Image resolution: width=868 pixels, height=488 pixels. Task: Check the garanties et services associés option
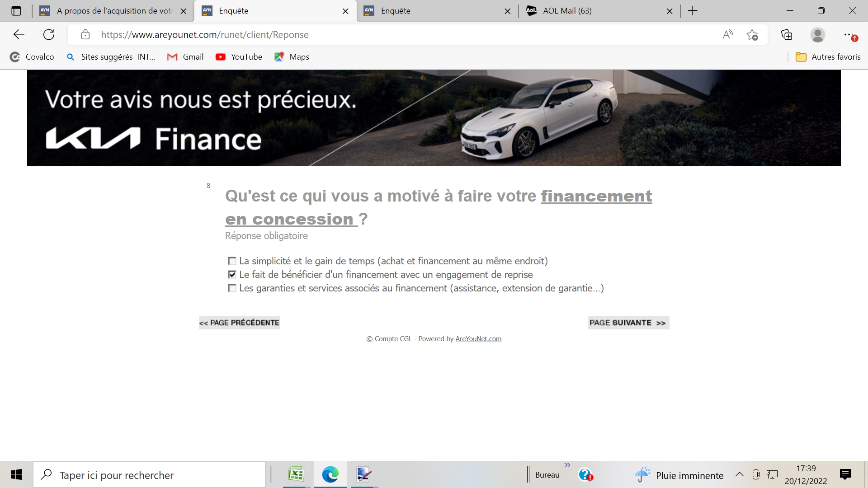[x=232, y=288]
